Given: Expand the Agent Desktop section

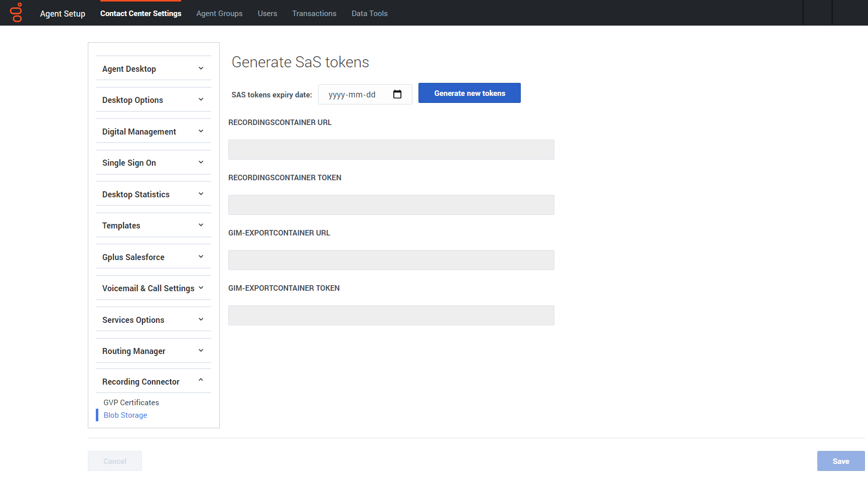Looking at the screenshot, I should (x=154, y=69).
